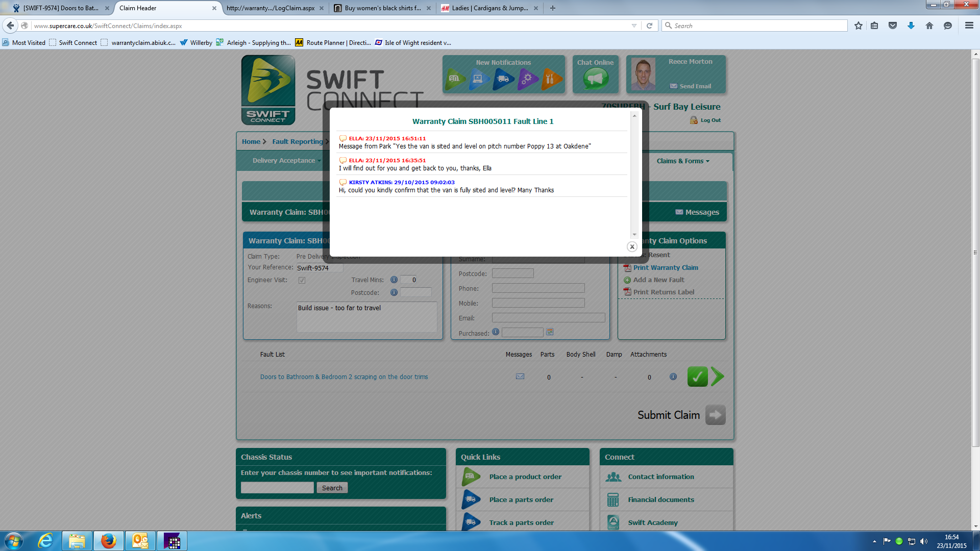Click the Print Warranty Claim link
Screen dimensions: 980x551
click(x=666, y=267)
